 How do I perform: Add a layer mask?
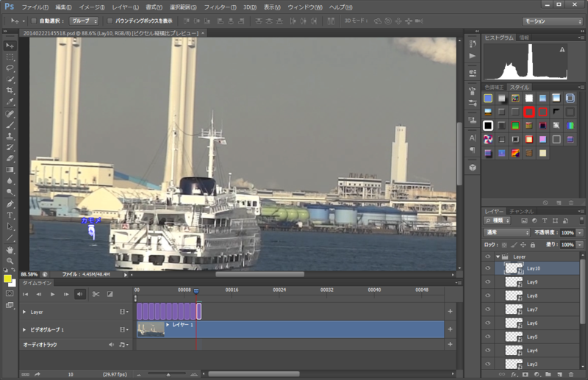pyautogui.click(x=525, y=374)
